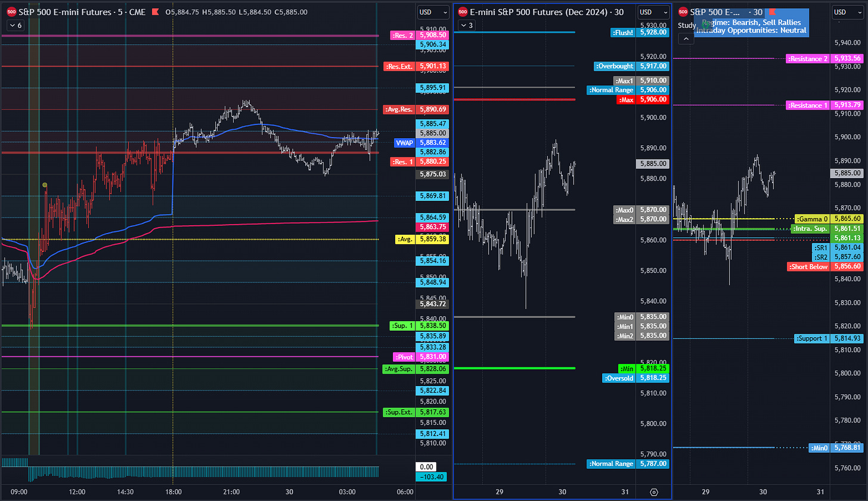Click the S&P 500 logo in the 5-minute chart

tap(11, 12)
